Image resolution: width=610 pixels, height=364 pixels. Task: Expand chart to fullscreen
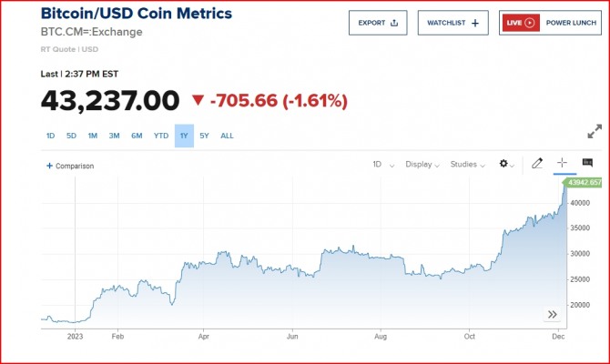click(x=595, y=132)
